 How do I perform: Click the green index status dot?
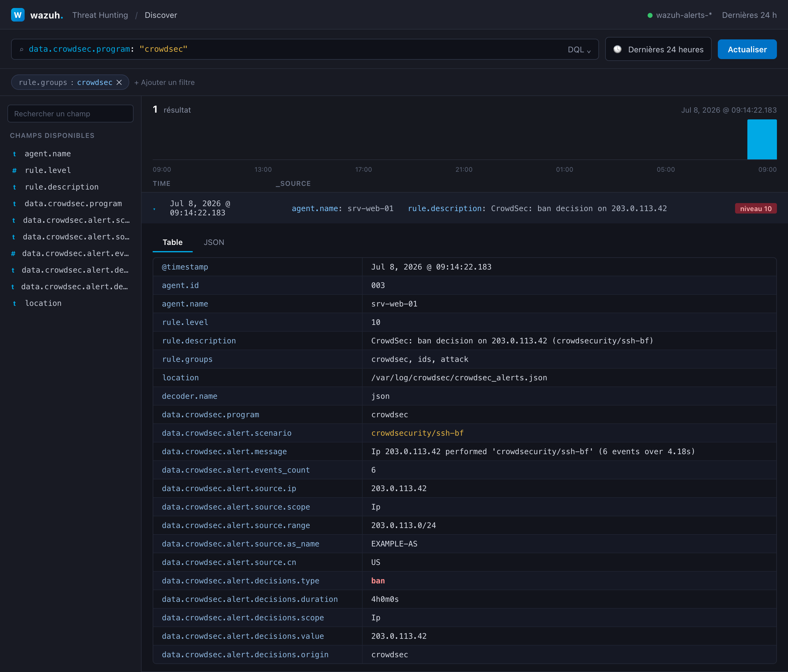tap(650, 16)
